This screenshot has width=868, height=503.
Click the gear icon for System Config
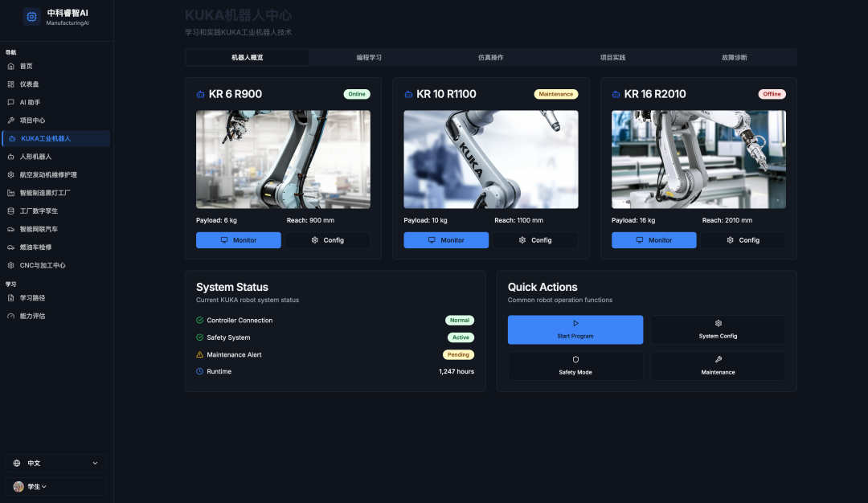pos(718,323)
